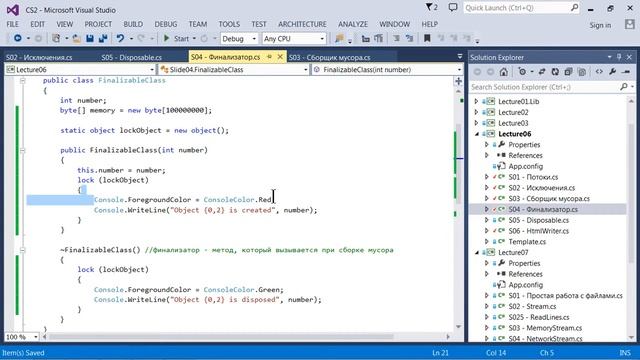
Task: Click the bookmark icon in the toolbar
Action: pos(427,38)
